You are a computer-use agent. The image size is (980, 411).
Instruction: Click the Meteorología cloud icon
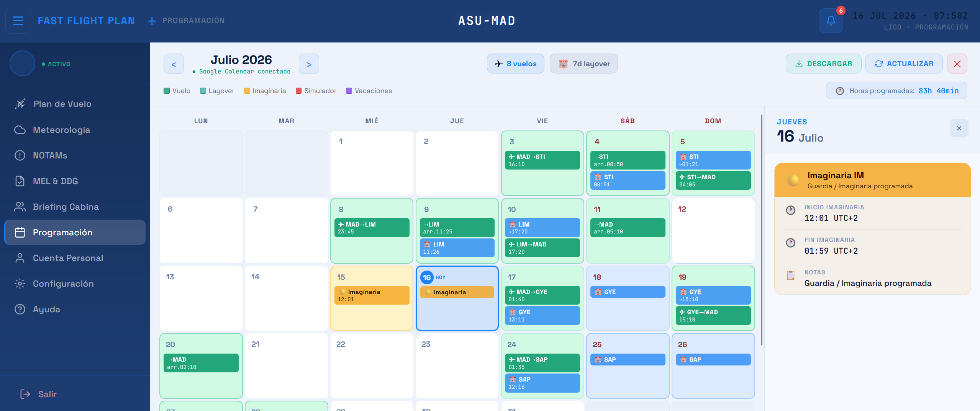20,130
